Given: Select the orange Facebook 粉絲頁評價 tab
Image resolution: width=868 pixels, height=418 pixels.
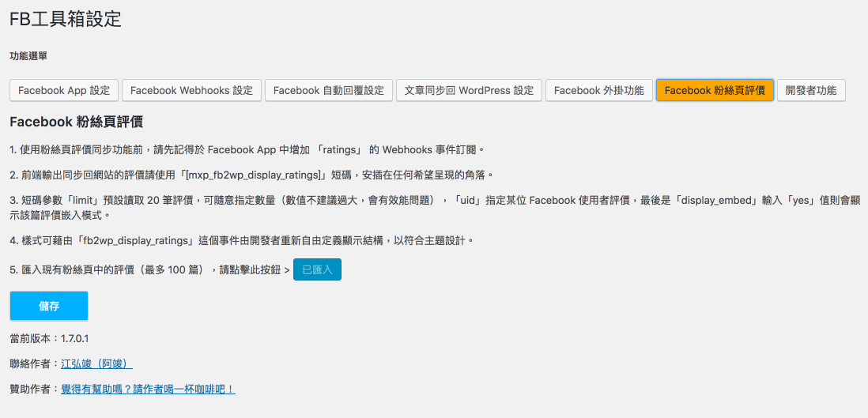Looking at the screenshot, I should [715, 90].
